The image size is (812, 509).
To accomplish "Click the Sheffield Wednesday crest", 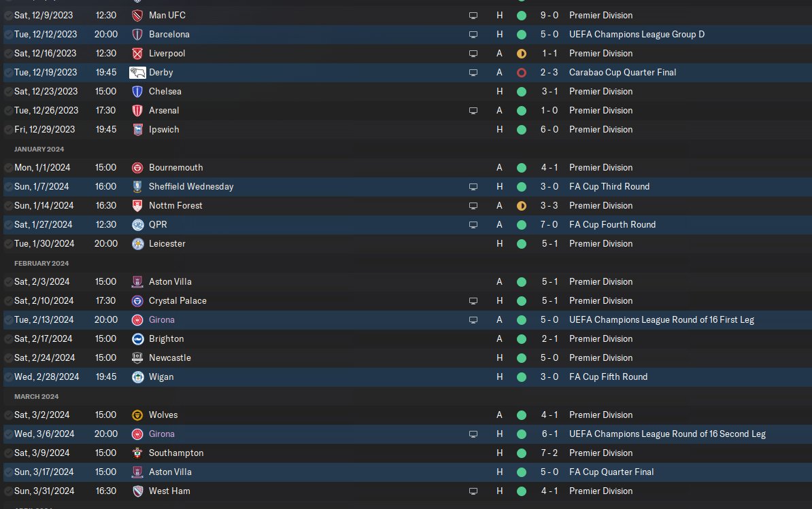I will point(137,186).
